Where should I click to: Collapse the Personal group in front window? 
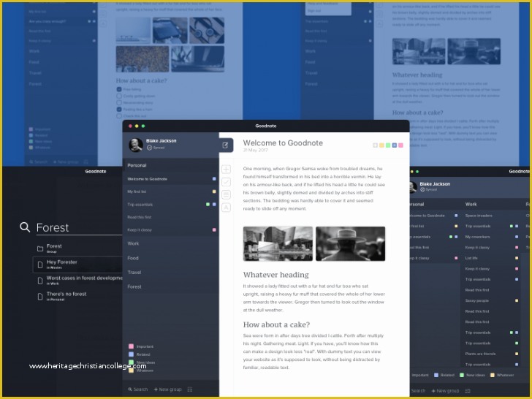(x=171, y=165)
